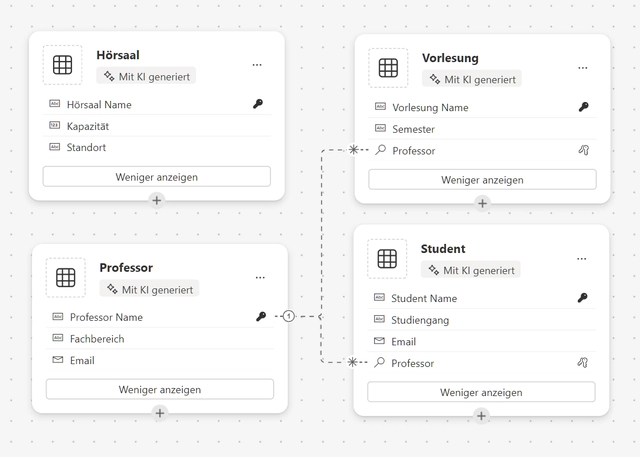Click the Hörsaal table grid icon

click(62, 65)
